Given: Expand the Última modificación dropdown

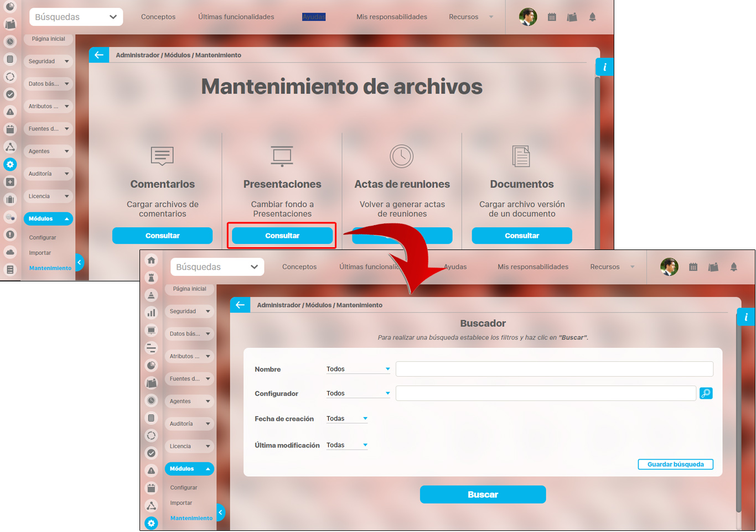Looking at the screenshot, I should click(x=347, y=445).
